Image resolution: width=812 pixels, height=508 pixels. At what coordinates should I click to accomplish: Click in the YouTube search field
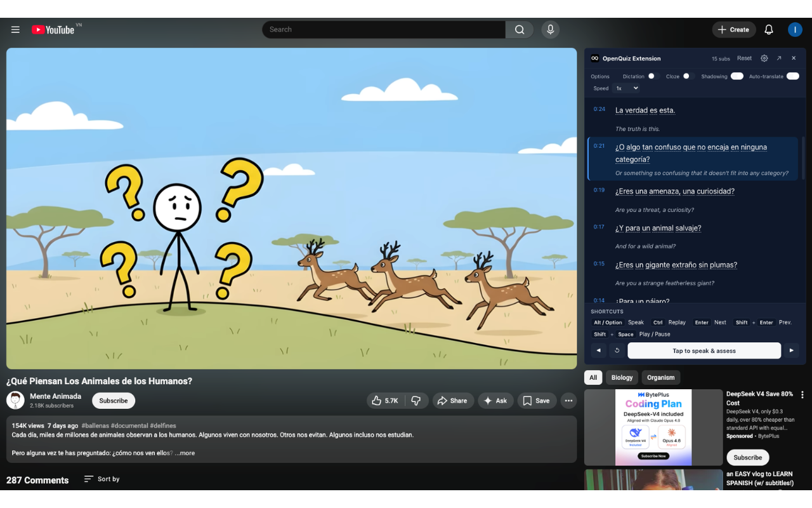pyautogui.click(x=384, y=30)
